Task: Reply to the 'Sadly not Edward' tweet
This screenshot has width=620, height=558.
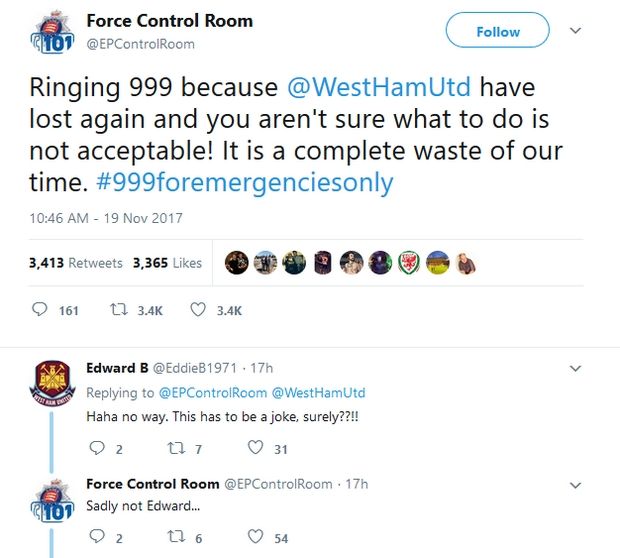Action: (x=96, y=538)
